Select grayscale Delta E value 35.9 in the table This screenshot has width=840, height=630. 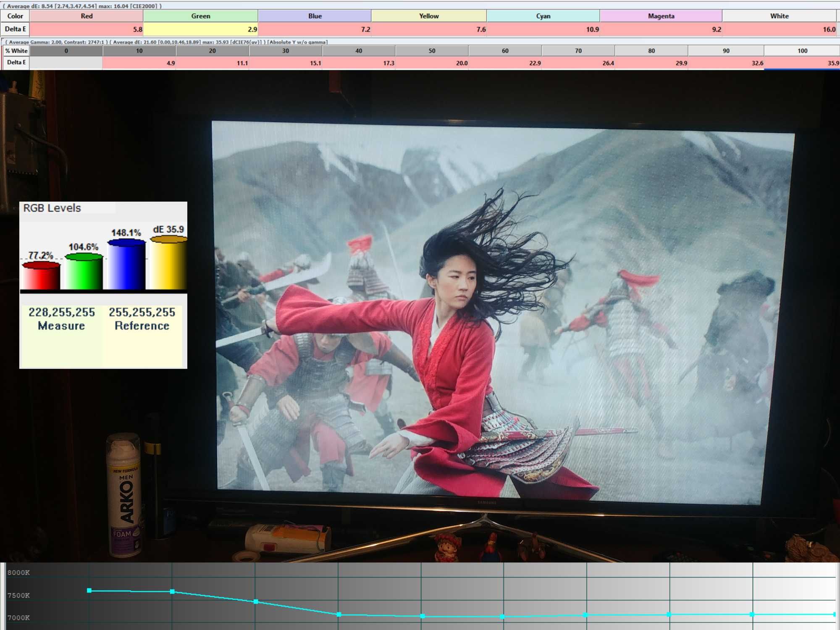[x=802, y=63]
